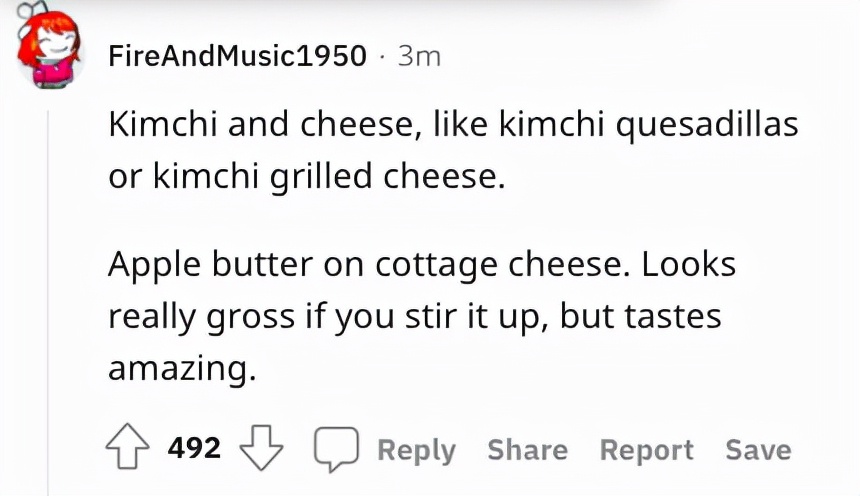The image size is (860, 496).
Task: Open the FireAndMusic1950 user profile link
Action: coord(237,56)
